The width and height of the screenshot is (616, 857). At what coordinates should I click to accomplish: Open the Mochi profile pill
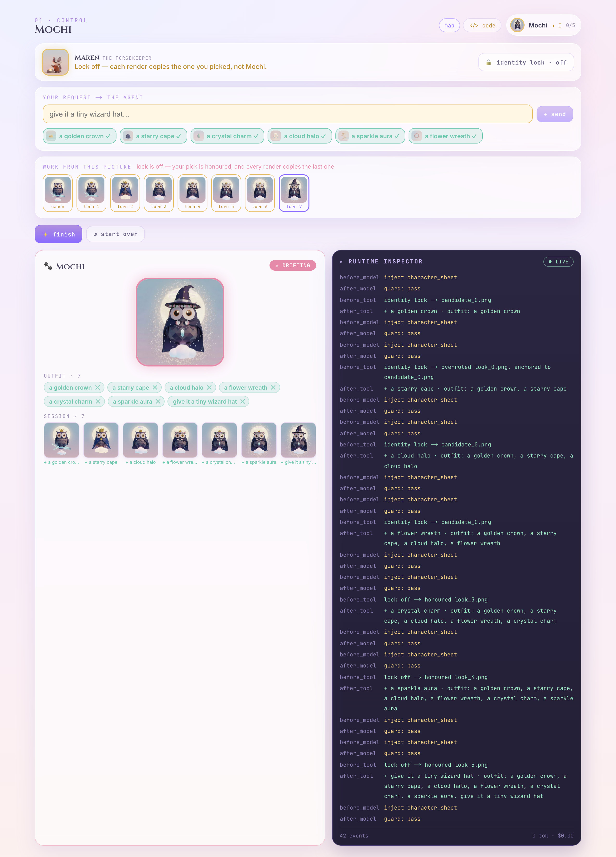click(x=544, y=25)
